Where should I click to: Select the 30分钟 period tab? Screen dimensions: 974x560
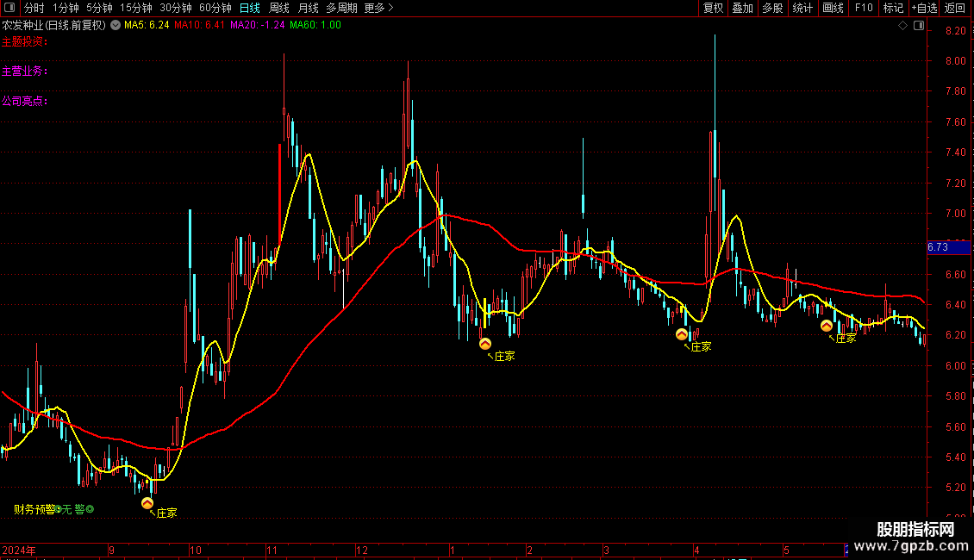coord(175,8)
